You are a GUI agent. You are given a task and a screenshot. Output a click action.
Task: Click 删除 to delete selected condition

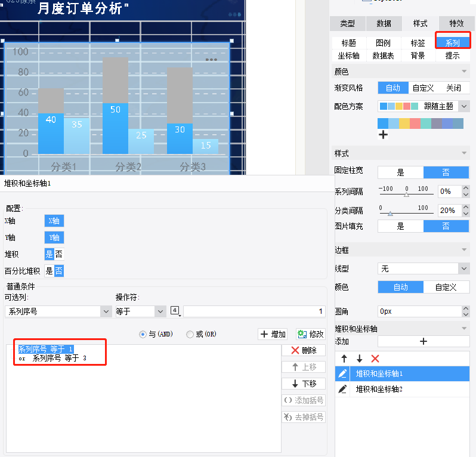pyautogui.click(x=304, y=350)
